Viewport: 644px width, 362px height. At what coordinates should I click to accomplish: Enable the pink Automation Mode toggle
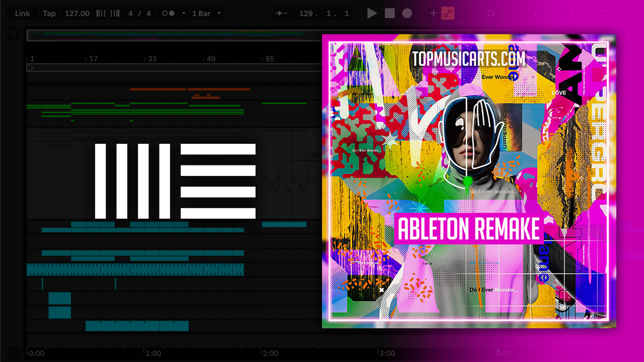(x=448, y=13)
